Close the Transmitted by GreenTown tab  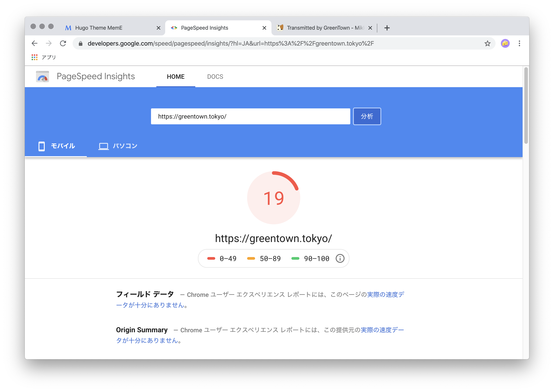[x=370, y=28]
